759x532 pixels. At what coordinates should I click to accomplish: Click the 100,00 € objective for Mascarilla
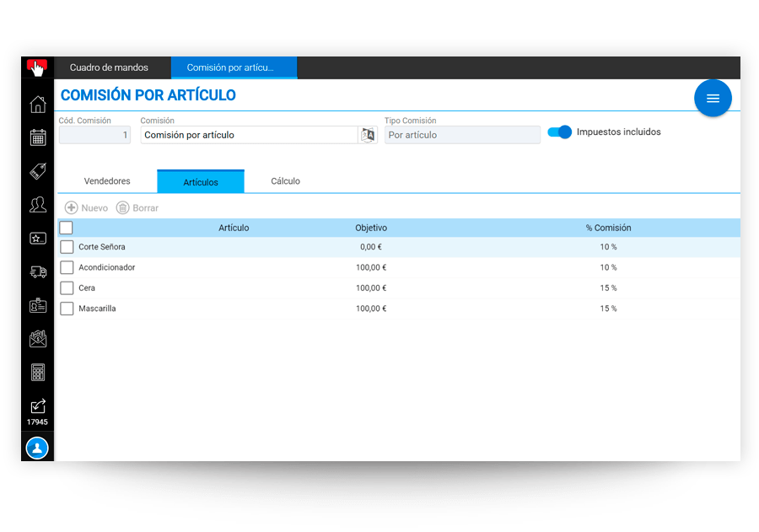coord(371,309)
